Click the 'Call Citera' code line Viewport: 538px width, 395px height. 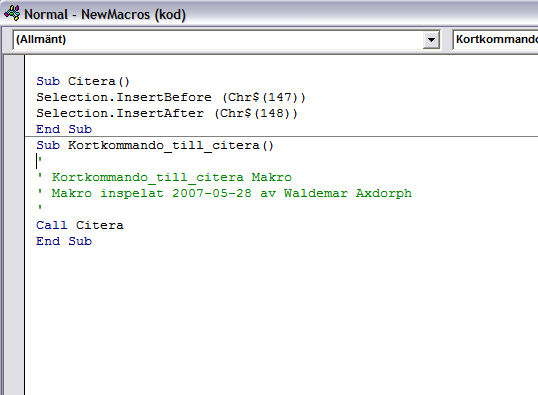coord(80,225)
